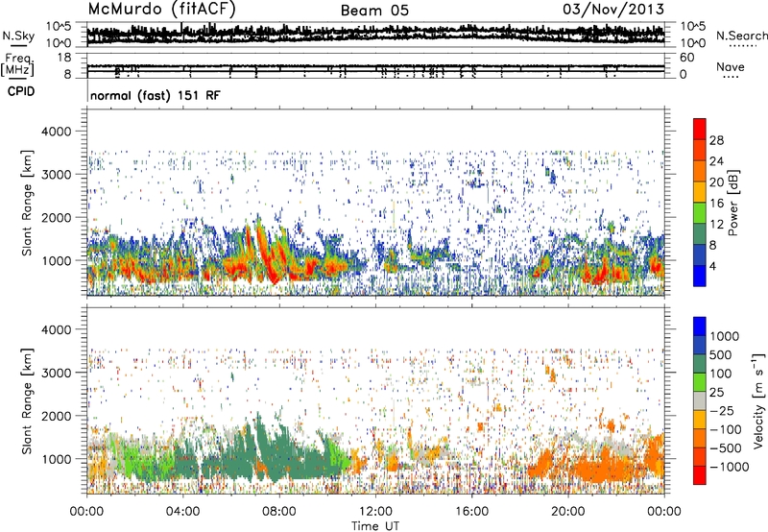768x532 pixels.
Task: Select the 04:00 time tick label
Action: point(183,512)
